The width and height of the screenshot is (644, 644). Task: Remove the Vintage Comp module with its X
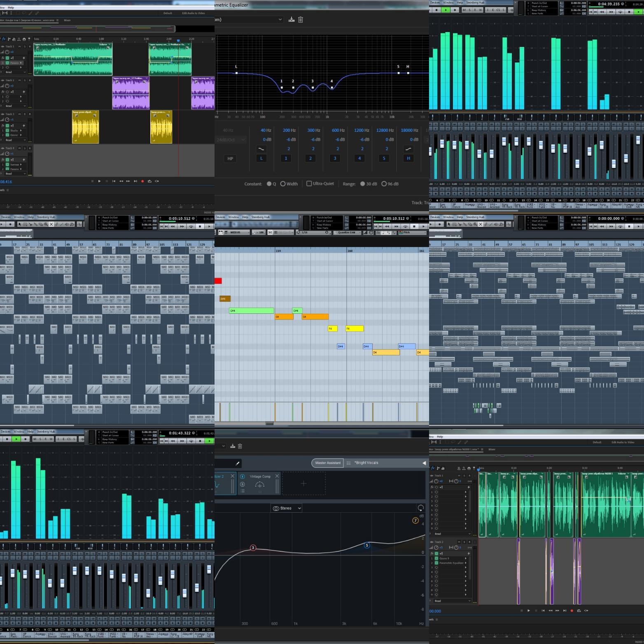277,476
